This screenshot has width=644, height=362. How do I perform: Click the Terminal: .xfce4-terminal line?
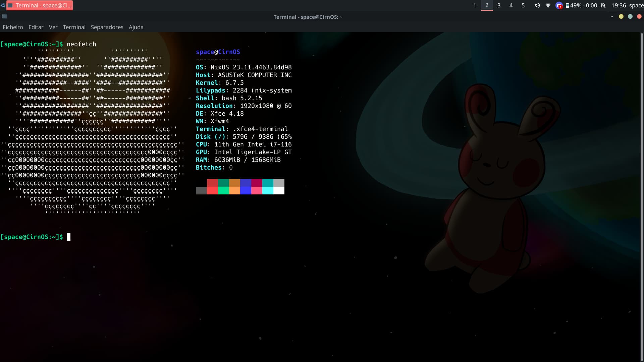(x=242, y=129)
